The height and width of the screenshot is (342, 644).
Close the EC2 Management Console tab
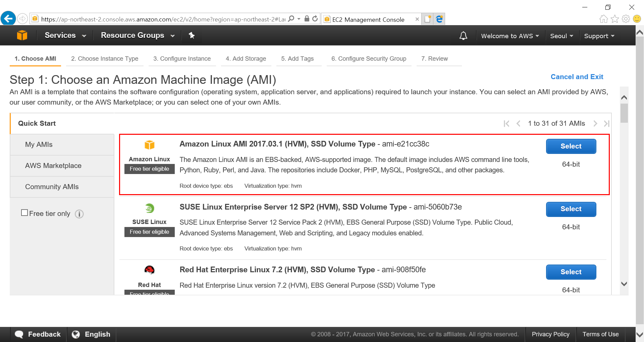(417, 19)
